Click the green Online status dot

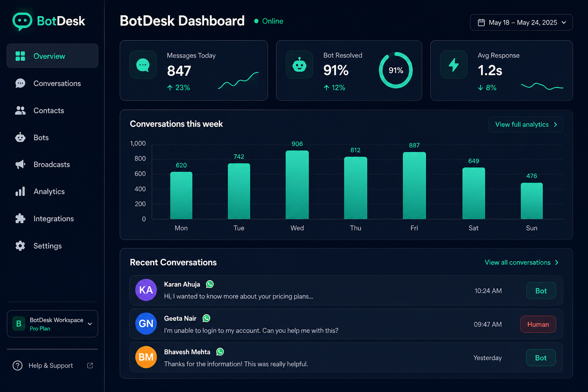click(x=256, y=21)
